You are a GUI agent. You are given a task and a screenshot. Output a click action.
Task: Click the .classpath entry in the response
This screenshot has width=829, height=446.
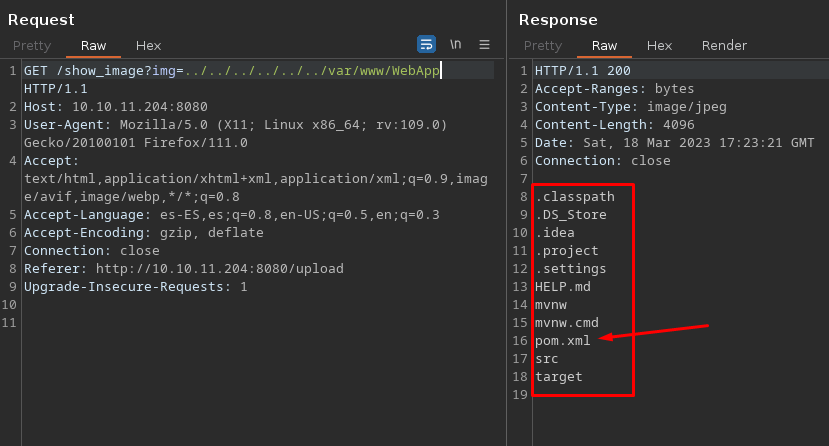[574, 197]
